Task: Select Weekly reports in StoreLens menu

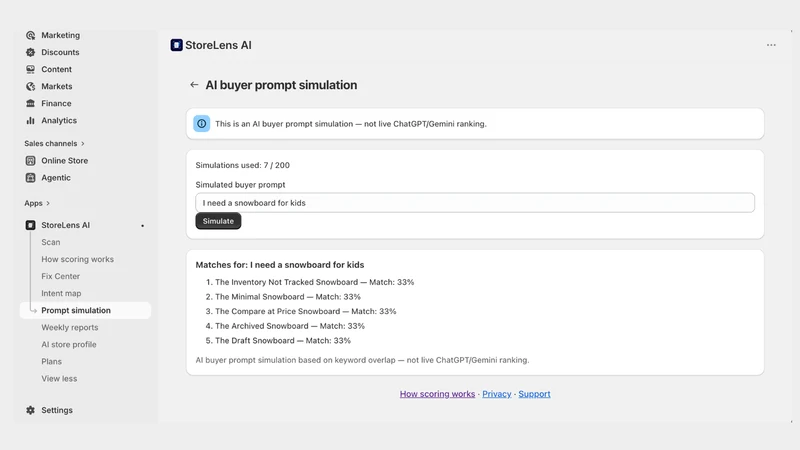Action: 70,328
